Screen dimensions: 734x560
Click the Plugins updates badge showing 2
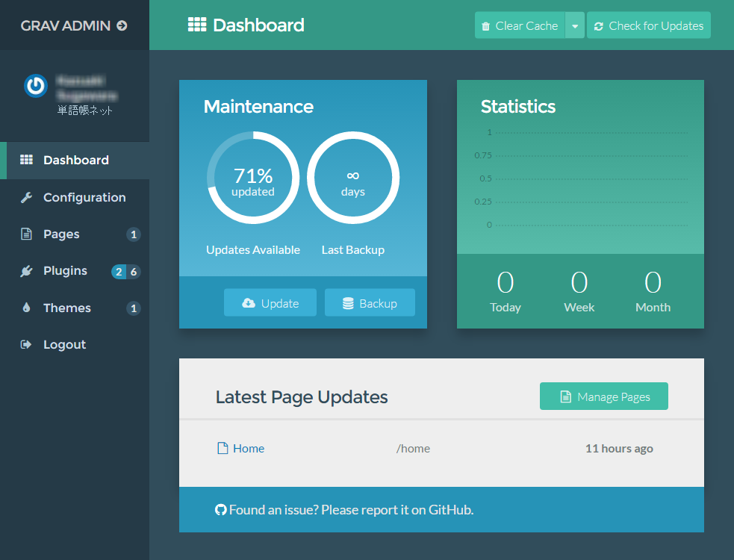(118, 272)
